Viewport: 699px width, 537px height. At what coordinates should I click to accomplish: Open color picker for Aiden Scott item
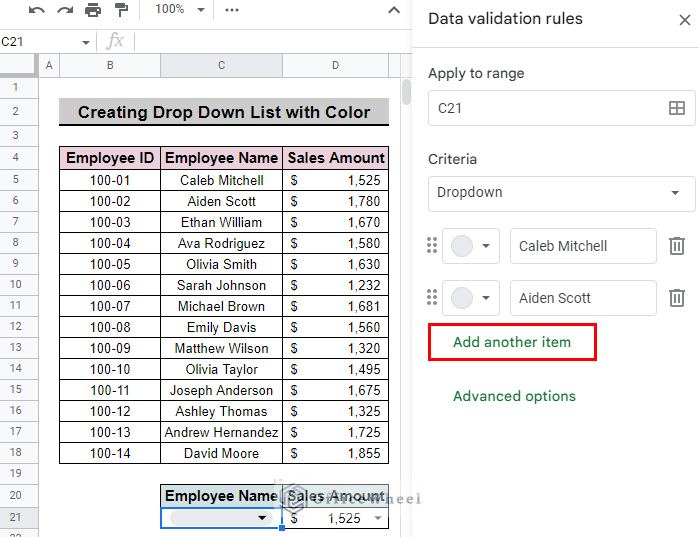pos(471,298)
